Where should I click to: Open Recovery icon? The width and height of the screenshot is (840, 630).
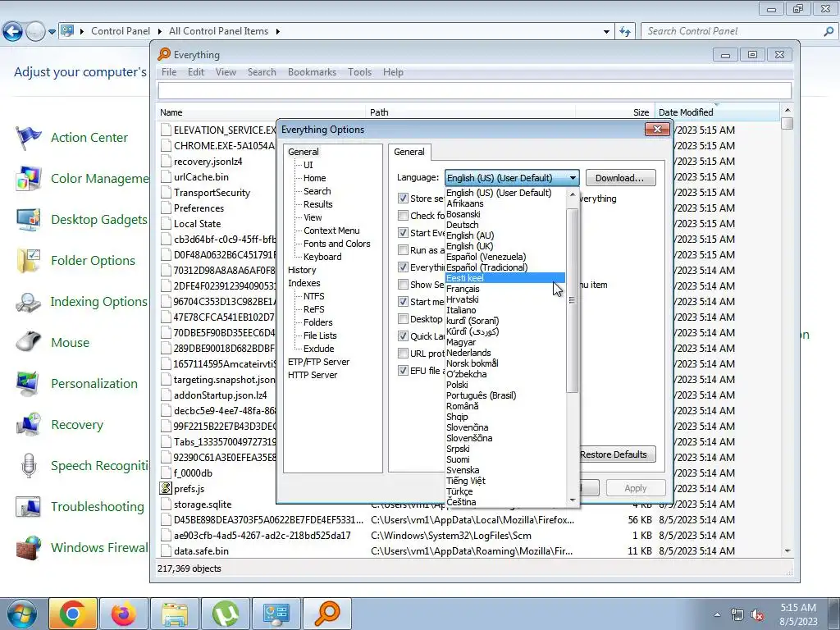[29, 424]
